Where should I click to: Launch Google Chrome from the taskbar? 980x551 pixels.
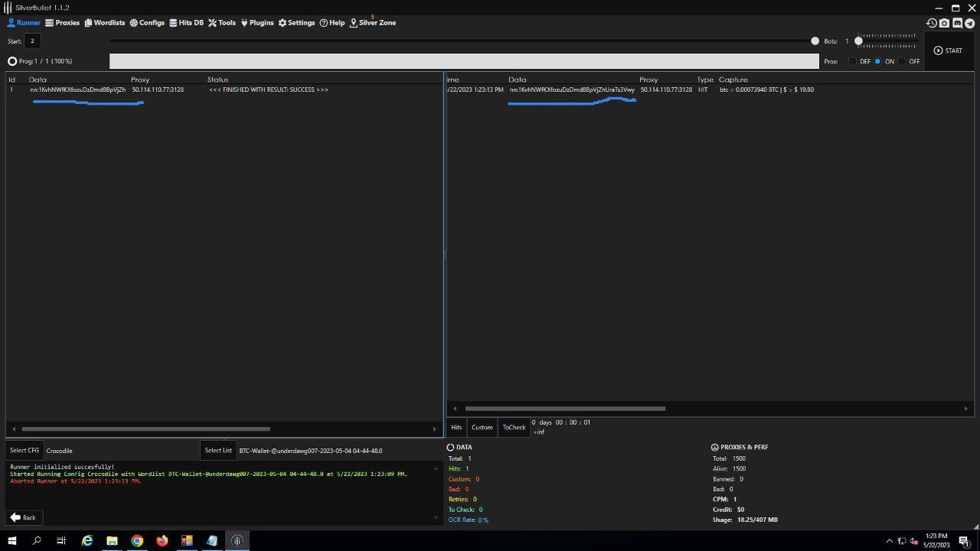[x=137, y=540]
